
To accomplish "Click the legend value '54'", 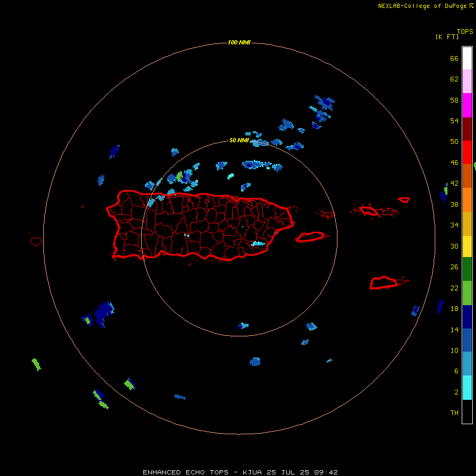I will [454, 121].
